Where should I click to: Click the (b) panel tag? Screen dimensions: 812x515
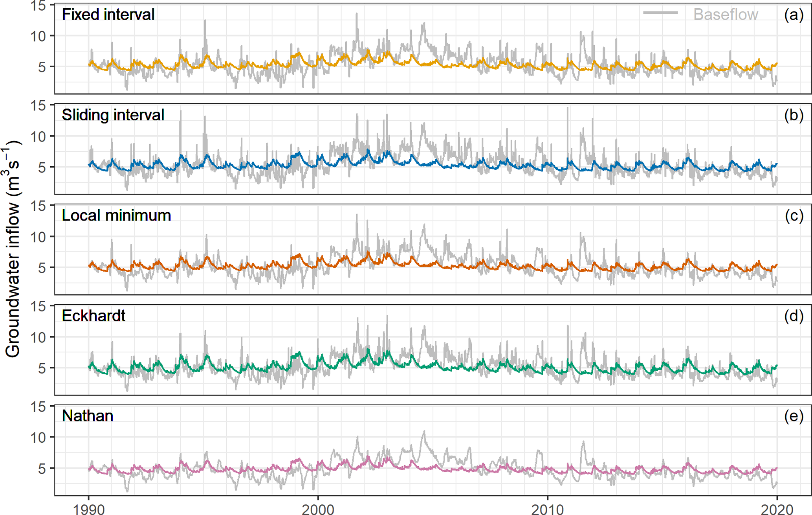coord(794,115)
